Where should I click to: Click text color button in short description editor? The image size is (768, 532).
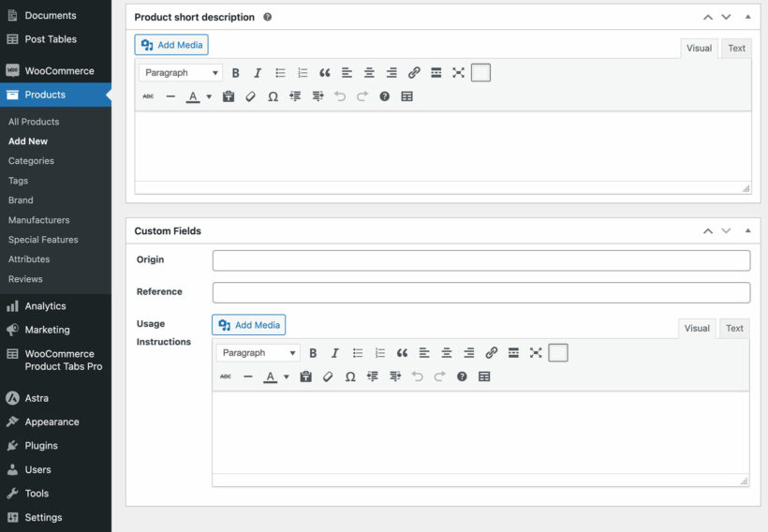tap(193, 96)
